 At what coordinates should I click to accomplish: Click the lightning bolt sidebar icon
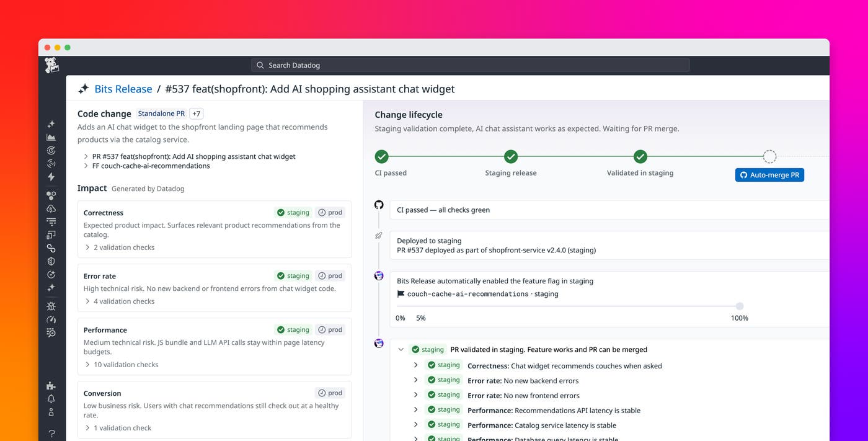click(x=51, y=177)
